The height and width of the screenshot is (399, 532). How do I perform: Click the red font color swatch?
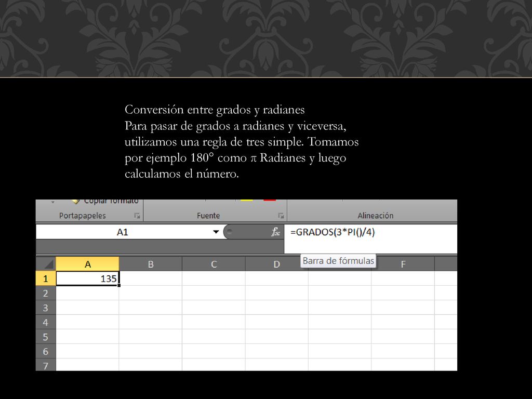270,201
